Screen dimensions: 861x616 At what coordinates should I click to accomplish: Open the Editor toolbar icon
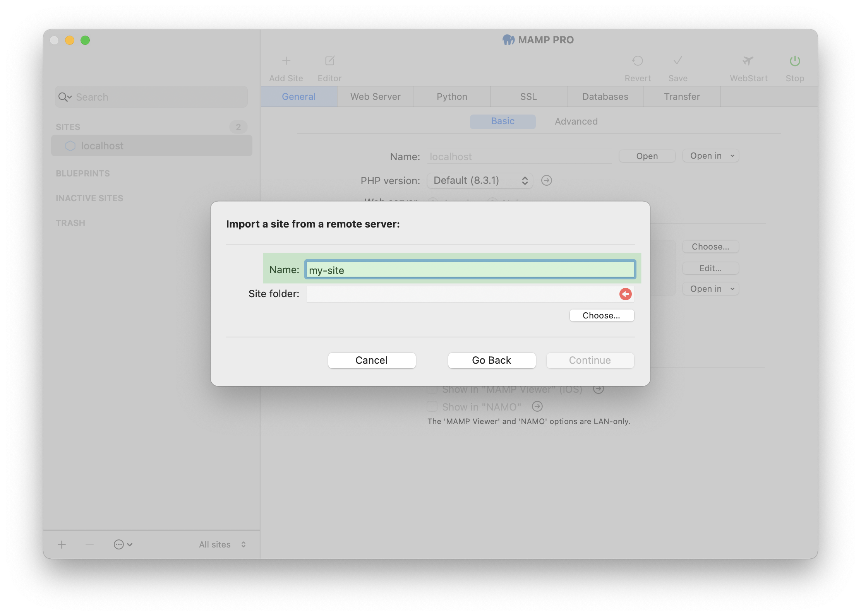[329, 61]
